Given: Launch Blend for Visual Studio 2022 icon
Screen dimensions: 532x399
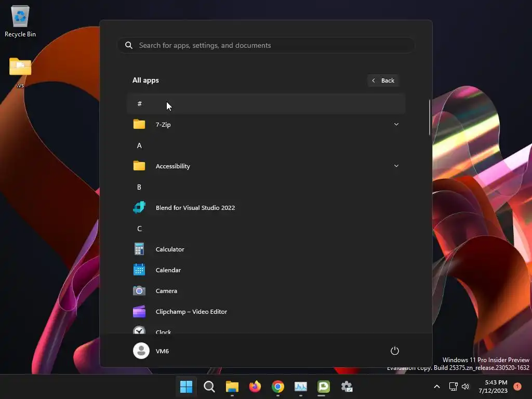Looking at the screenshot, I should pos(139,207).
